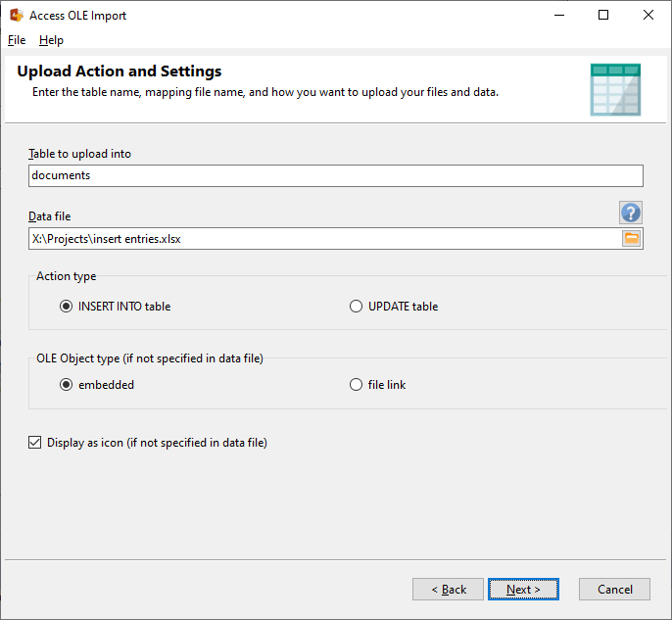Uncheck the Display as icon checkbox
This screenshot has height=620, width=672.
[x=35, y=443]
